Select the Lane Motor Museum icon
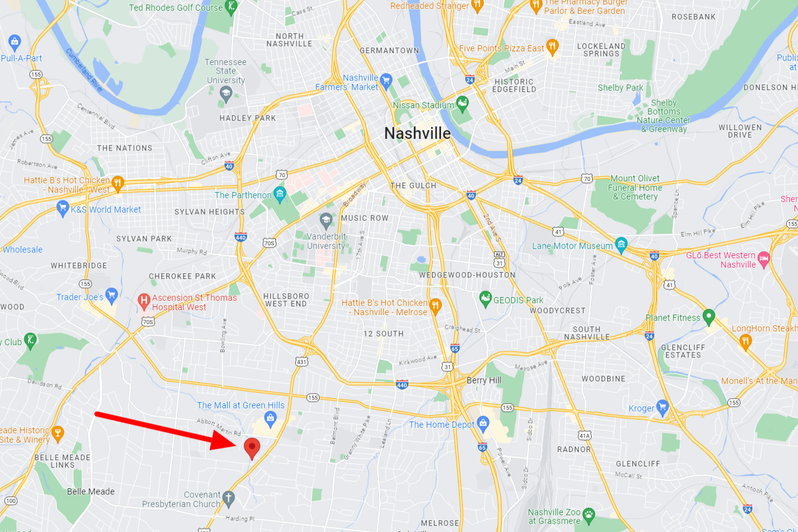This screenshot has height=532, width=798. pyautogui.click(x=621, y=244)
